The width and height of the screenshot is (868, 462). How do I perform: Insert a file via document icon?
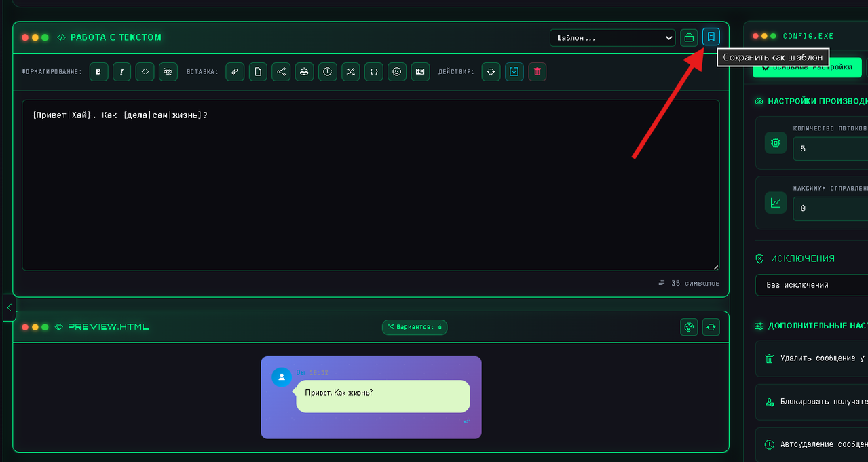[258, 71]
